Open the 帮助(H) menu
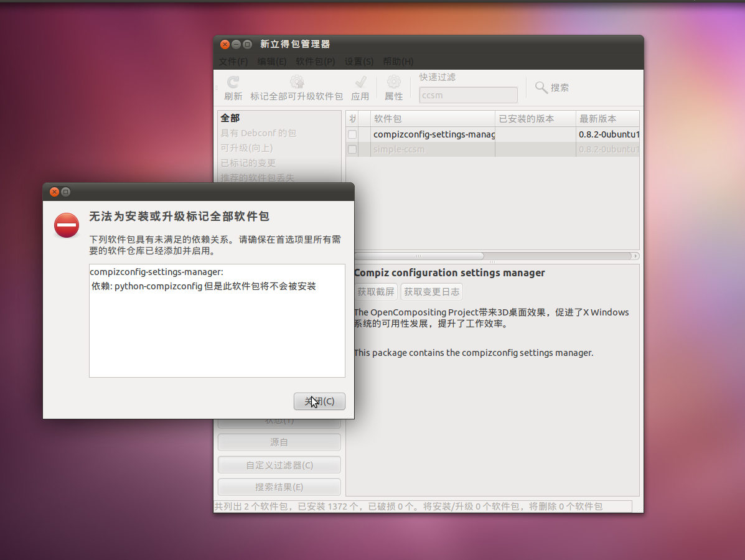The width and height of the screenshot is (745, 560). tap(398, 62)
